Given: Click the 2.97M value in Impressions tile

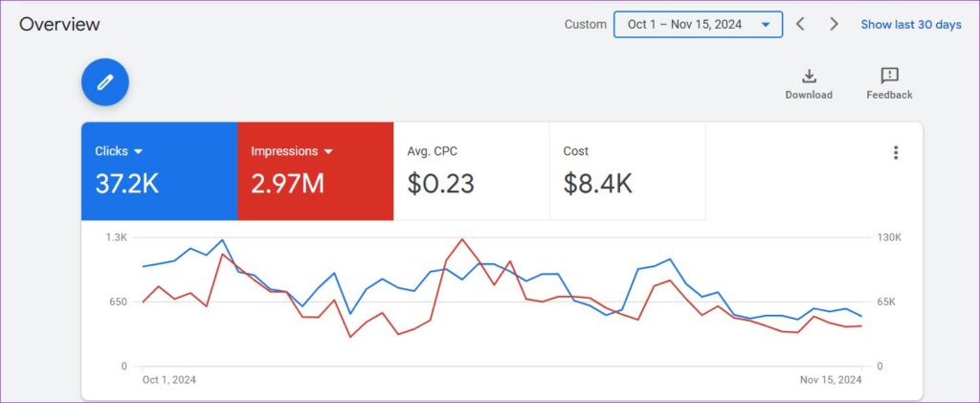Looking at the screenshot, I should pos(287,184).
